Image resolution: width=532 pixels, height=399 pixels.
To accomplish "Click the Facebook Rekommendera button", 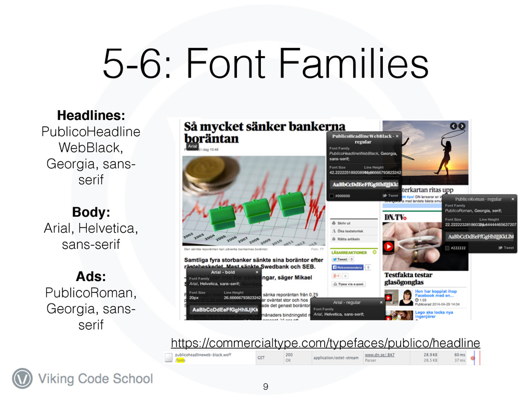I will coord(348,268).
